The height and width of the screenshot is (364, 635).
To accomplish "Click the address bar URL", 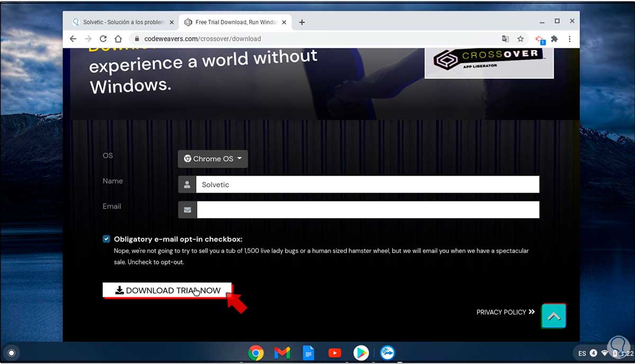I will [x=203, y=39].
